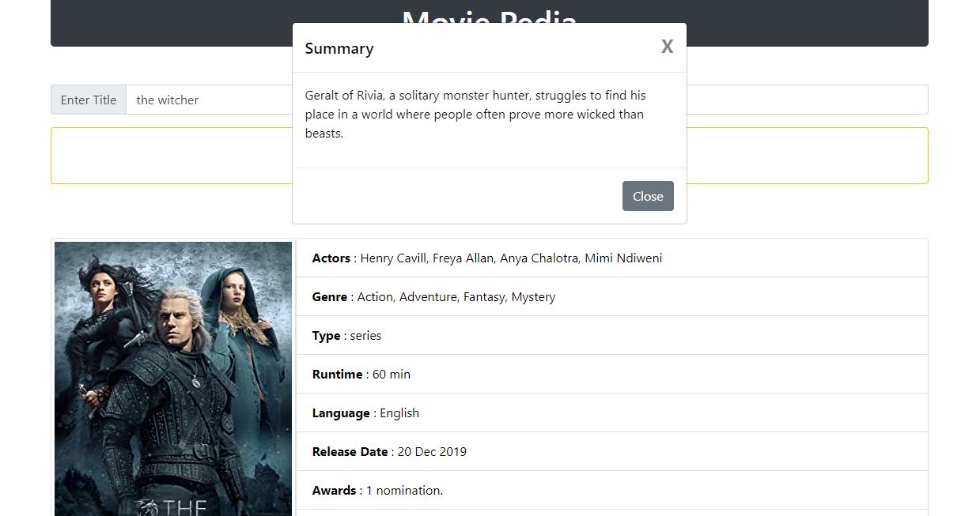Close the Summary dialog with X
The image size is (980, 516).
click(x=667, y=47)
